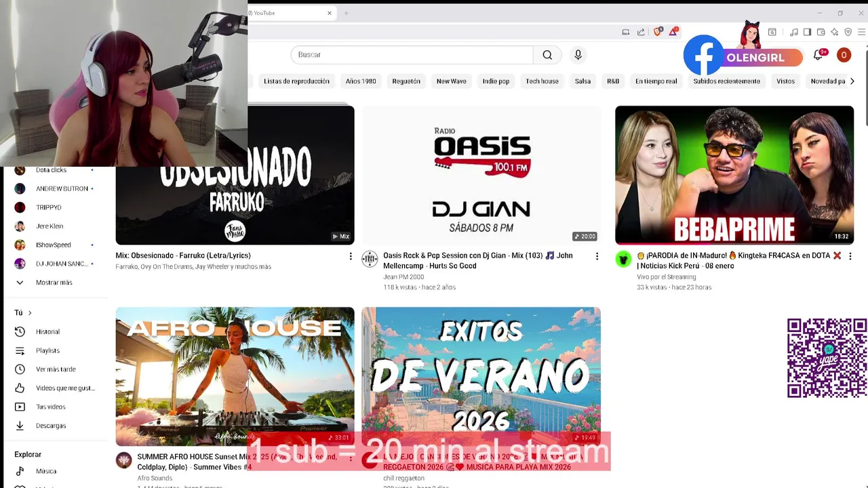Open the Obsesionado Farruko thumbnail

coord(235,175)
